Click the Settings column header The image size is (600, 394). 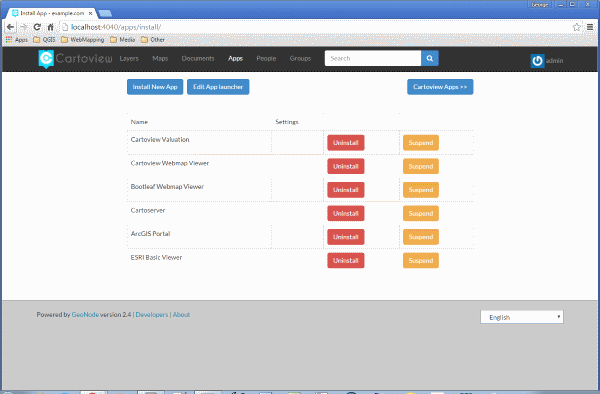(287, 122)
